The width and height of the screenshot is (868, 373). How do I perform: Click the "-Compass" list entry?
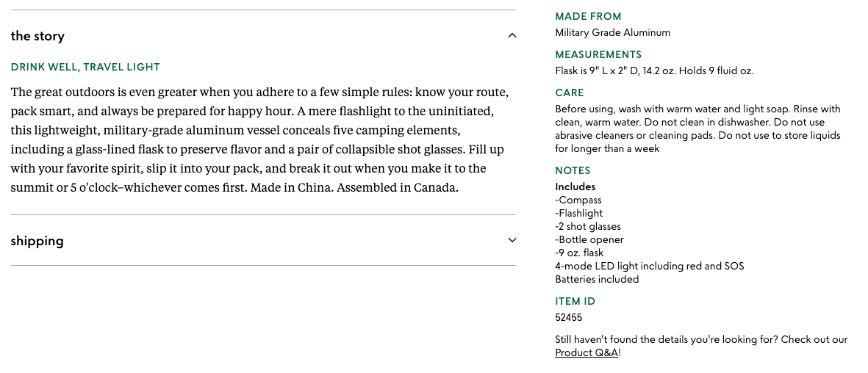(x=578, y=200)
